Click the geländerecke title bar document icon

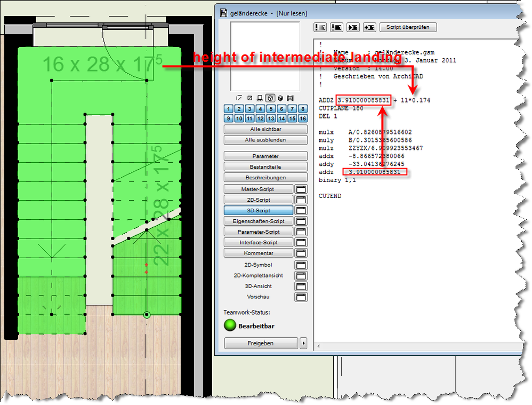223,13
